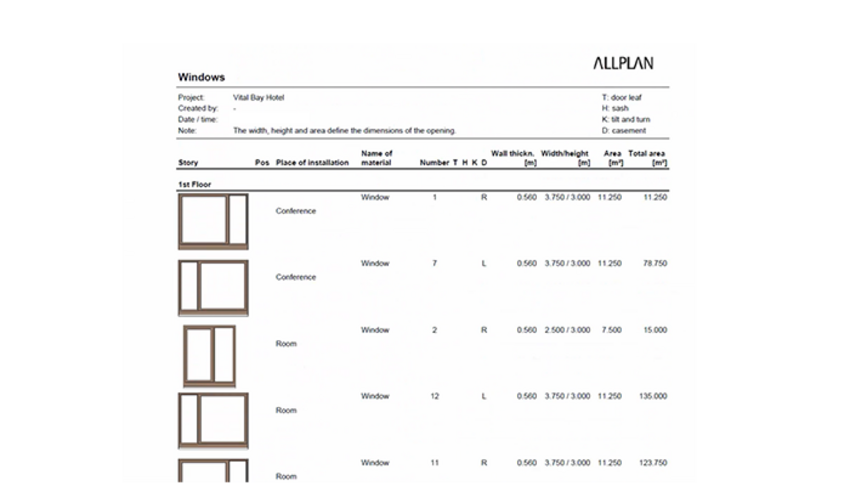
Task: Select the width/height value 2.500 / 3.000
Action: tap(566, 330)
